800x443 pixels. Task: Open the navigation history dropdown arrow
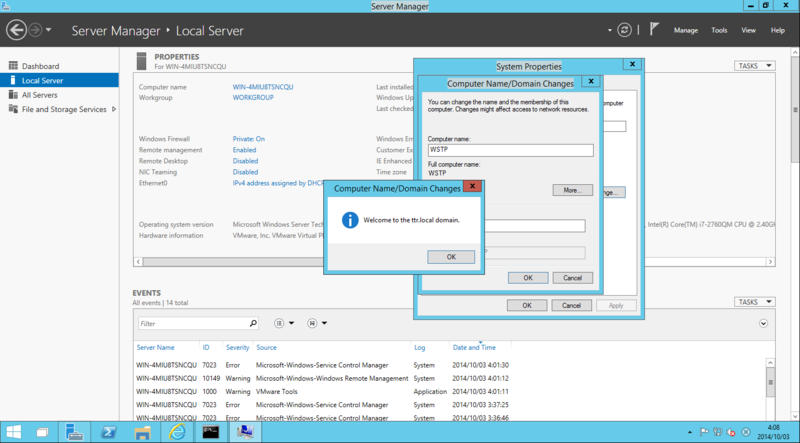coord(48,30)
